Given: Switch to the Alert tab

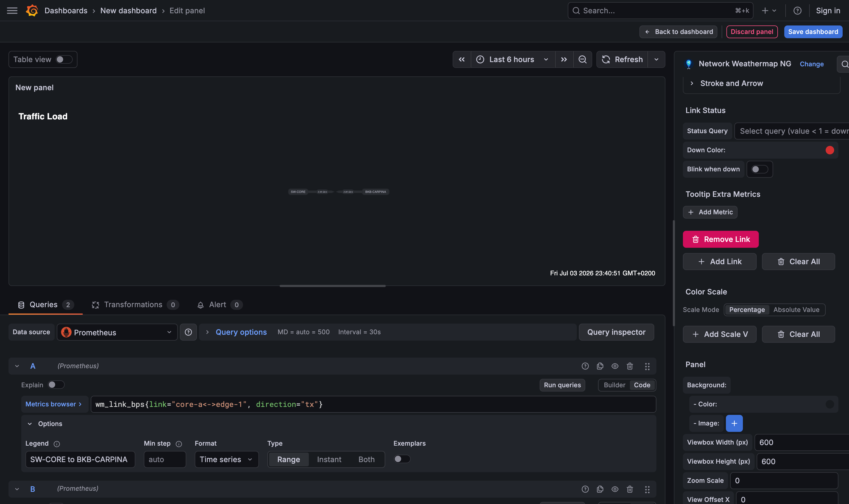Looking at the screenshot, I should pyautogui.click(x=219, y=305).
